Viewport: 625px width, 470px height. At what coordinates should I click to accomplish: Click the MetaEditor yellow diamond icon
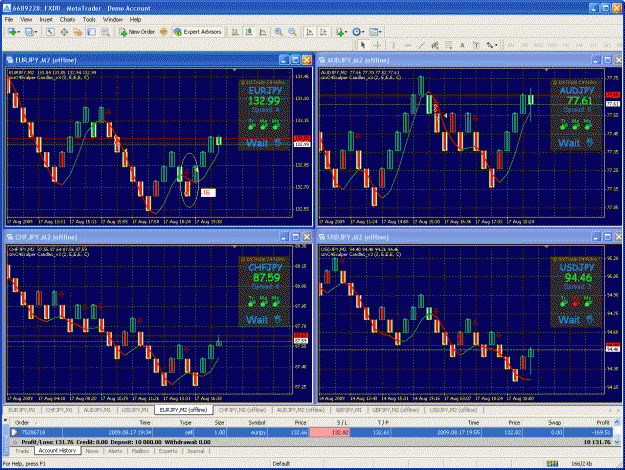[163, 32]
